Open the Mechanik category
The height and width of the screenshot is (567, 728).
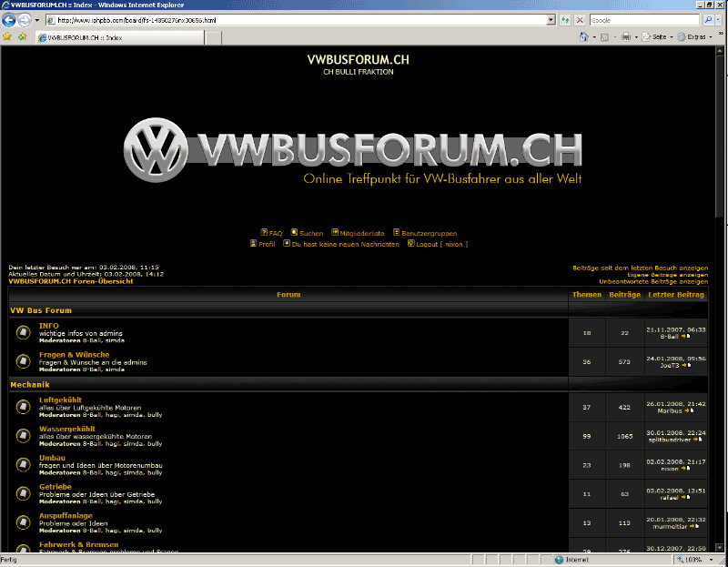(30, 384)
